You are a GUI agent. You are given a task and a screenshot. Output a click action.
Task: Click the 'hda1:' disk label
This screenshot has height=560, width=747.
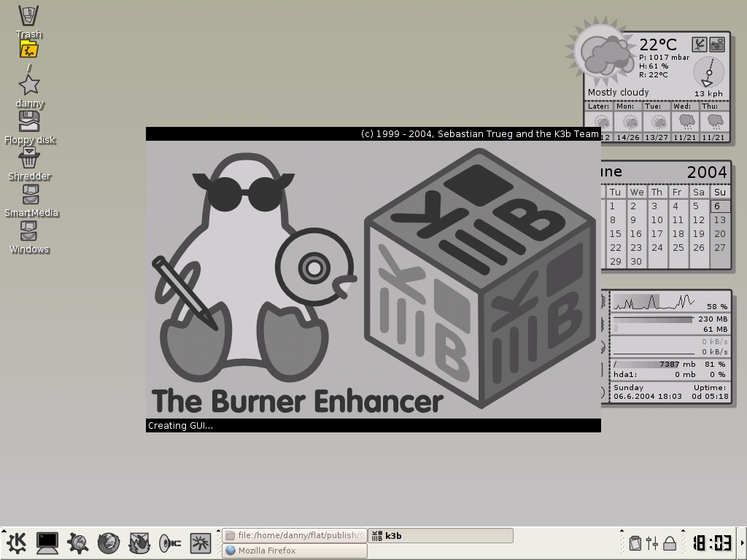click(625, 374)
